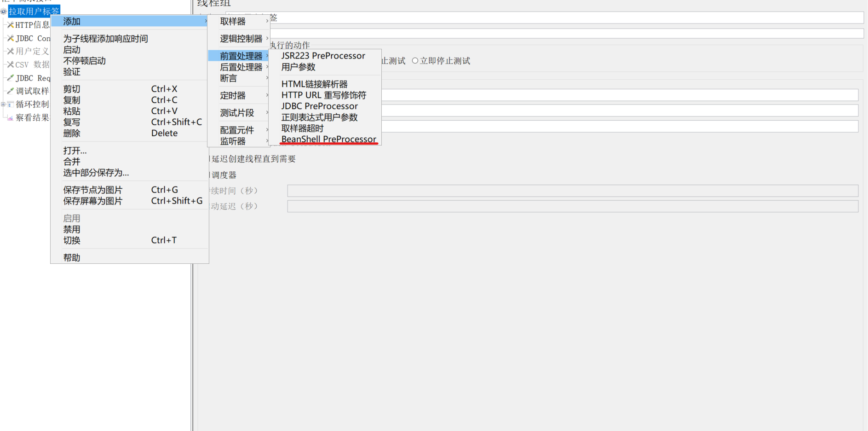
Task: Click the JDBC Con config element icon
Action: [x=10, y=38]
